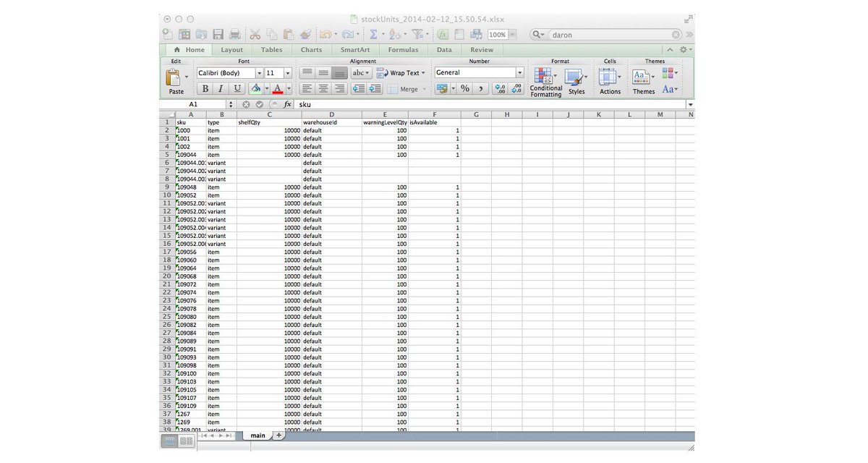Viewport: 868px width, 463px height.
Task: Switch to the Layout ribbon tab
Action: coord(231,50)
